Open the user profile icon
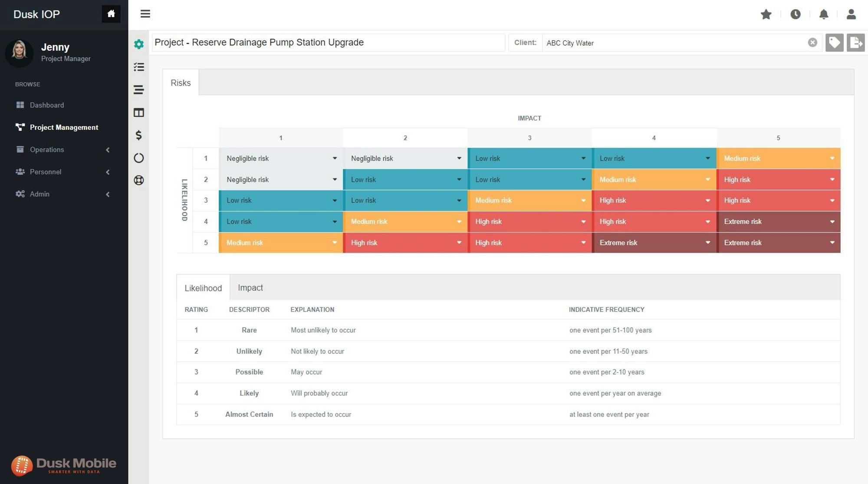868x484 pixels. click(851, 14)
